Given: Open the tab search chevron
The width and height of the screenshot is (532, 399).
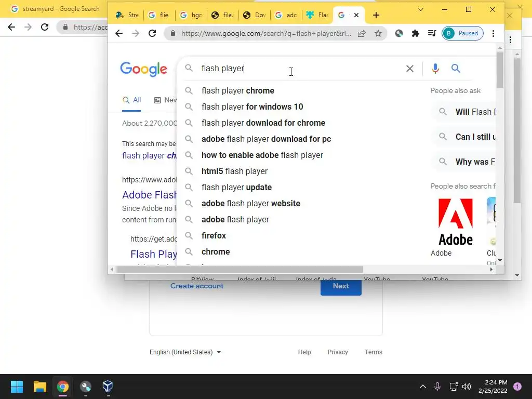Looking at the screenshot, I should tap(421, 9).
